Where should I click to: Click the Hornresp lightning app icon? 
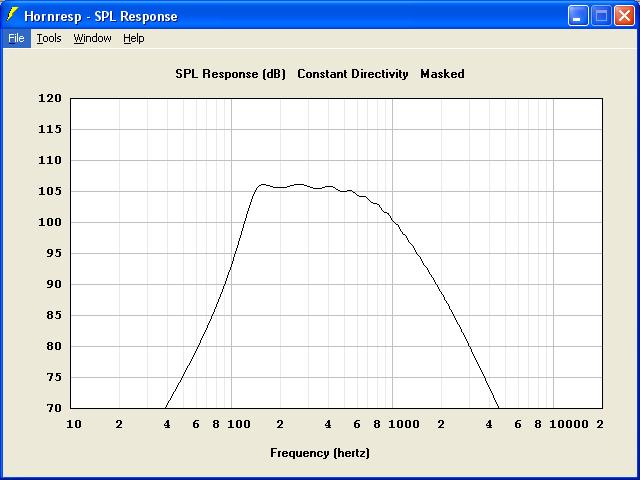point(13,16)
